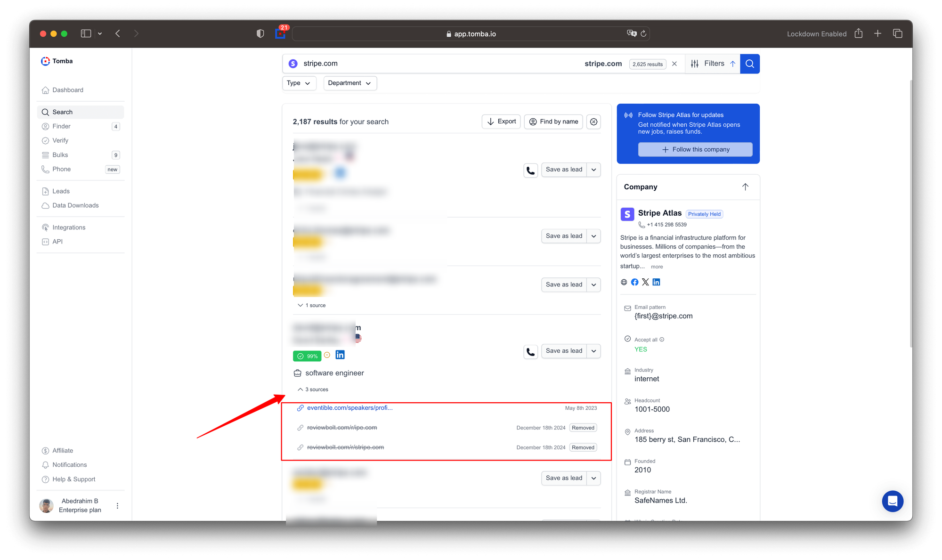Clear the stripe.com search with X

point(674,64)
